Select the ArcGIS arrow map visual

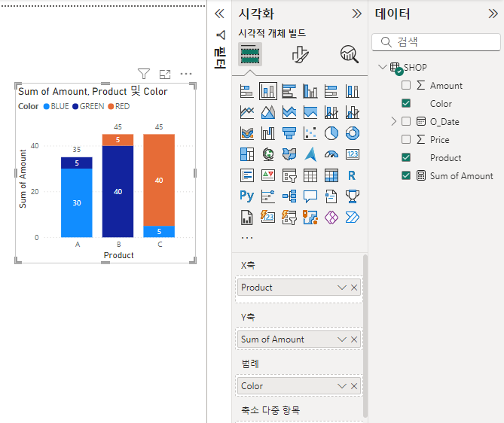[x=310, y=154]
